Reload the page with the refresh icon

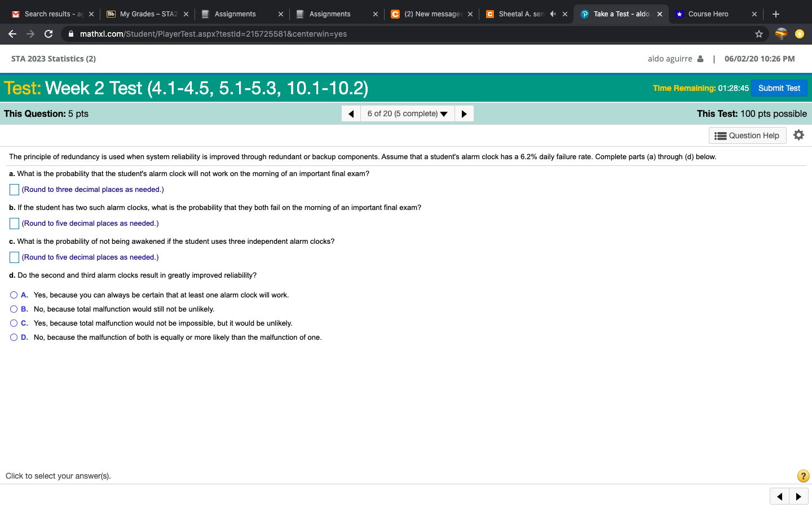pyautogui.click(x=48, y=33)
